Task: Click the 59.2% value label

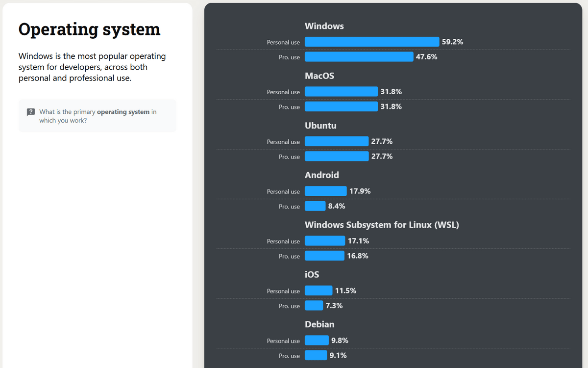Action: (x=452, y=42)
